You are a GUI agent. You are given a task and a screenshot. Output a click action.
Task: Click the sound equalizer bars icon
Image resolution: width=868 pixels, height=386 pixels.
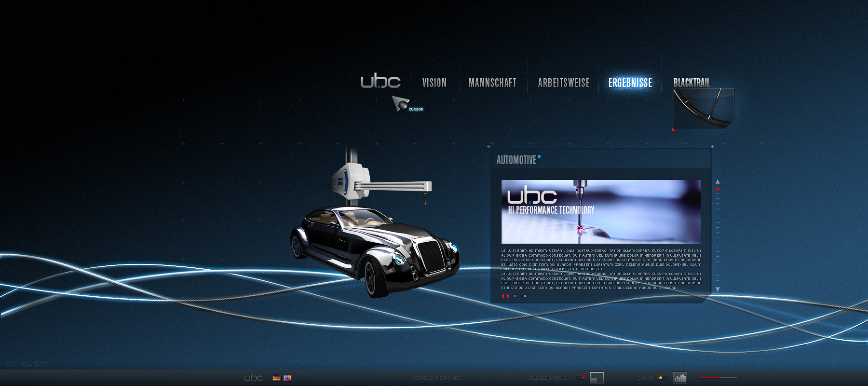(680, 378)
